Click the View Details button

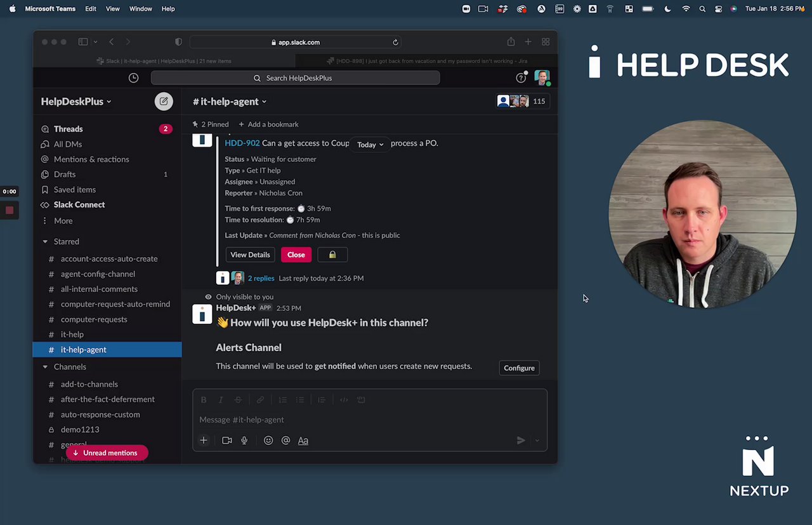click(250, 255)
